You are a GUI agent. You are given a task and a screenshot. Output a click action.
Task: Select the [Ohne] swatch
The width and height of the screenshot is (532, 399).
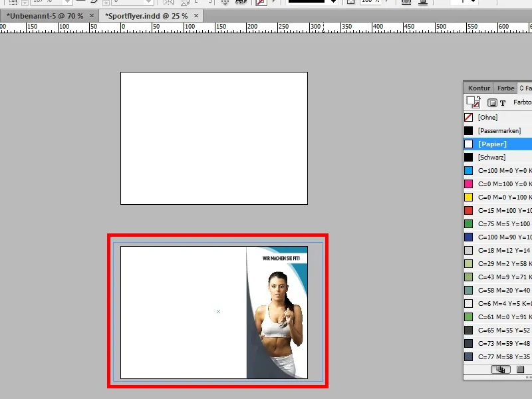coord(497,118)
